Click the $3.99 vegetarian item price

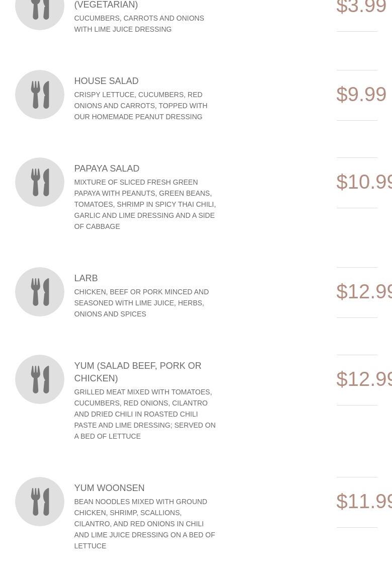click(x=361, y=8)
